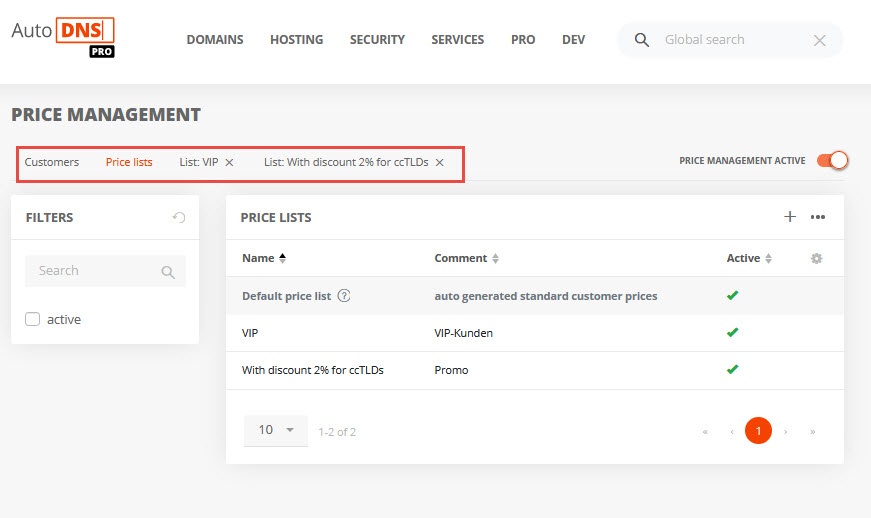Image resolution: width=871 pixels, height=518 pixels.
Task: Open the PRO menu
Action: pos(523,40)
